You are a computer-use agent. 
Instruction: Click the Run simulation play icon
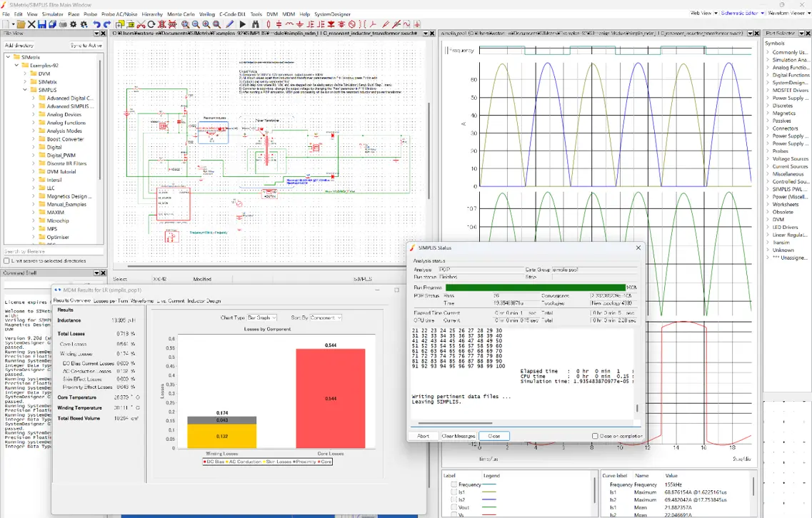point(242,24)
